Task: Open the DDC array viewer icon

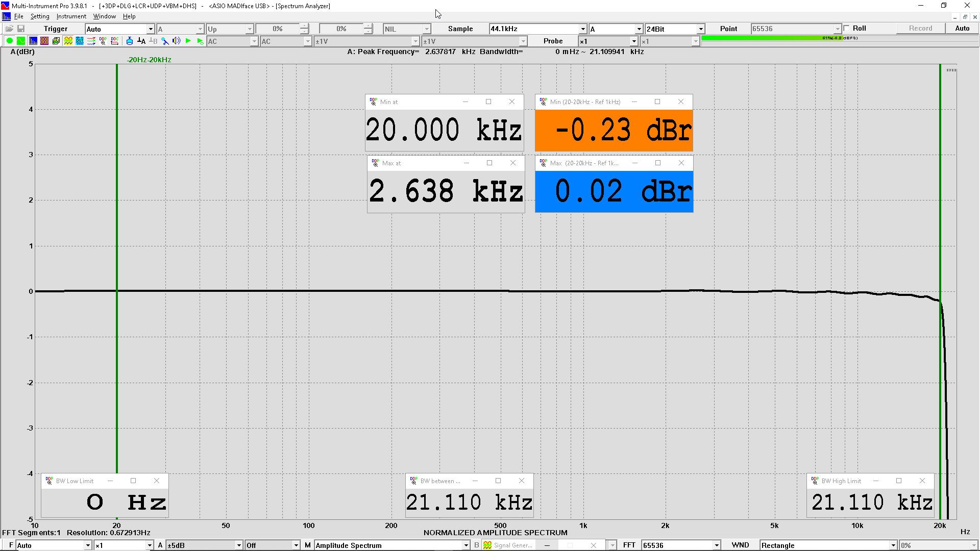Action: [115, 41]
